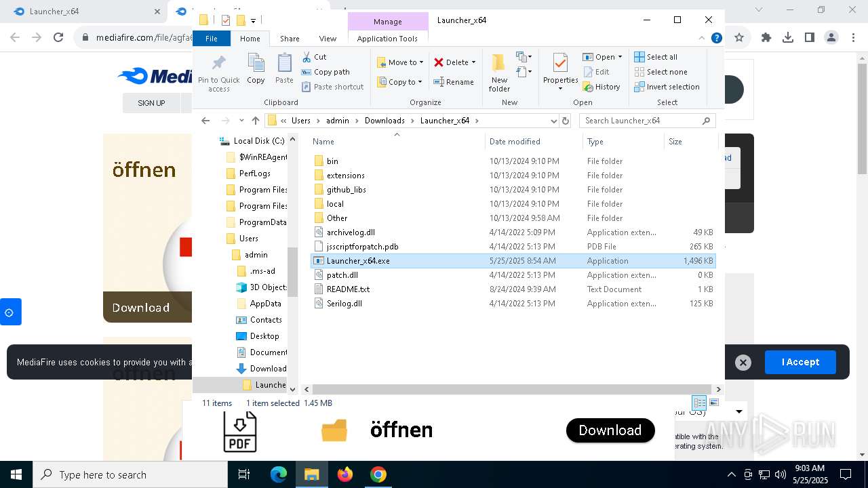This screenshot has width=868, height=488.
Task: Click Select all in ribbon
Action: tap(656, 57)
